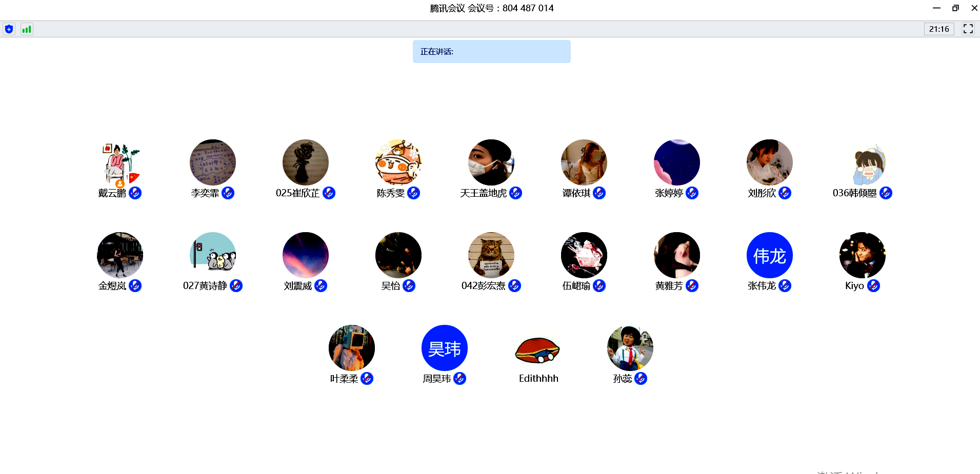Click muted mic icon beside 李奕霏

(228, 193)
